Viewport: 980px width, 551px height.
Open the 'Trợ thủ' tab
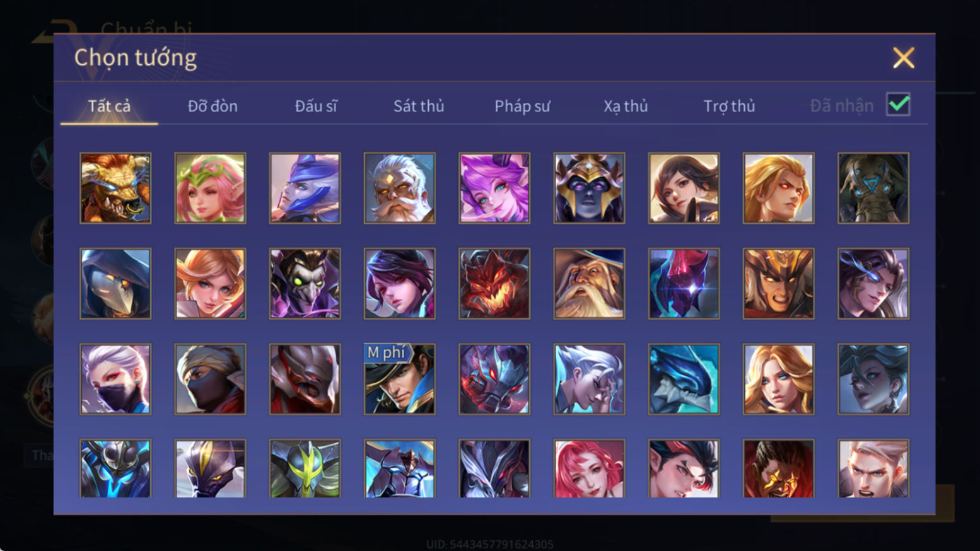pyautogui.click(x=729, y=106)
